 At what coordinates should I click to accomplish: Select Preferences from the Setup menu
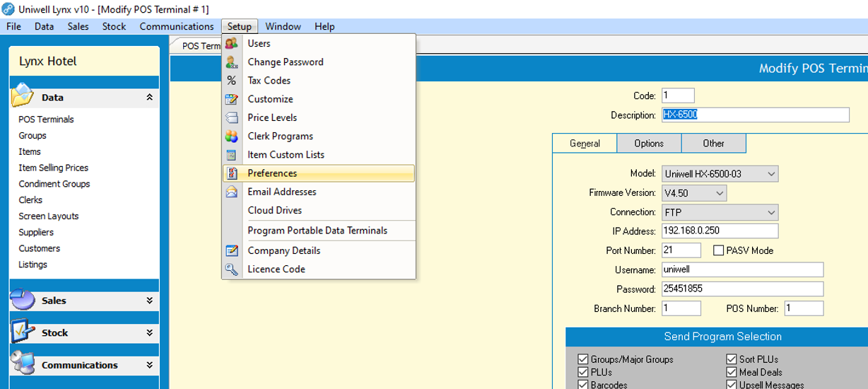click(272, 173)
